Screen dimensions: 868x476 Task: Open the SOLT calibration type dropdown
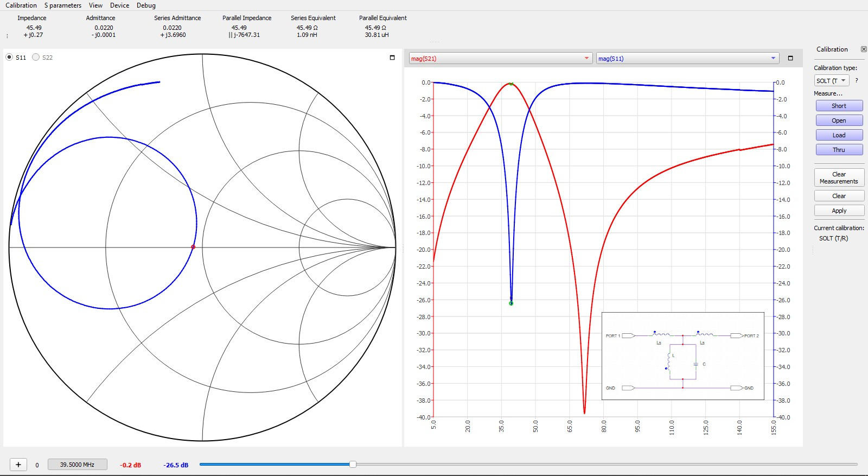[x=831, y=80]
